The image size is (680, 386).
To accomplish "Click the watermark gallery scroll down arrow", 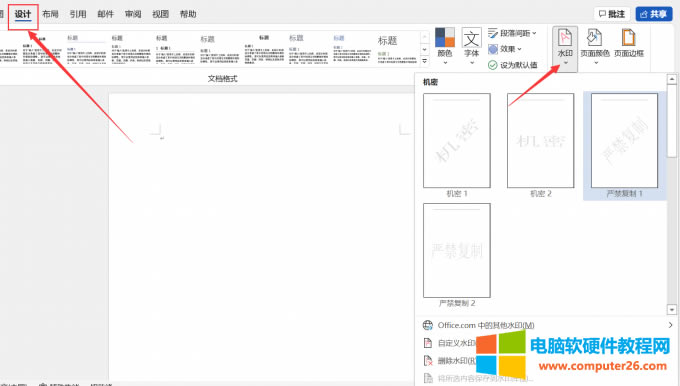I will point(672,310).
